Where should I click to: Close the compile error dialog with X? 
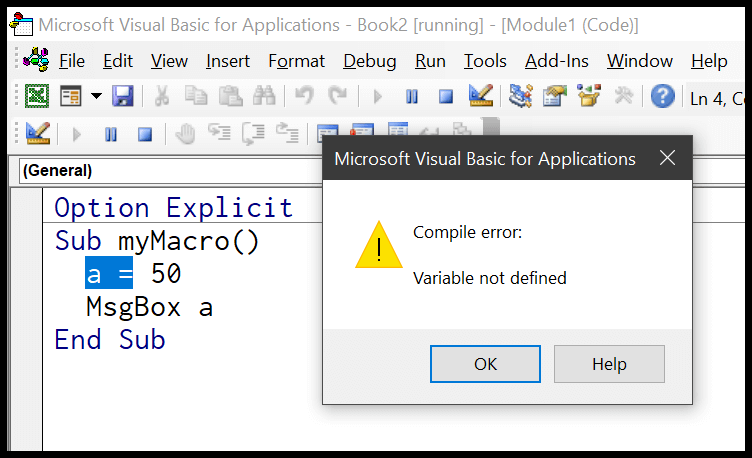click(667, 158)
